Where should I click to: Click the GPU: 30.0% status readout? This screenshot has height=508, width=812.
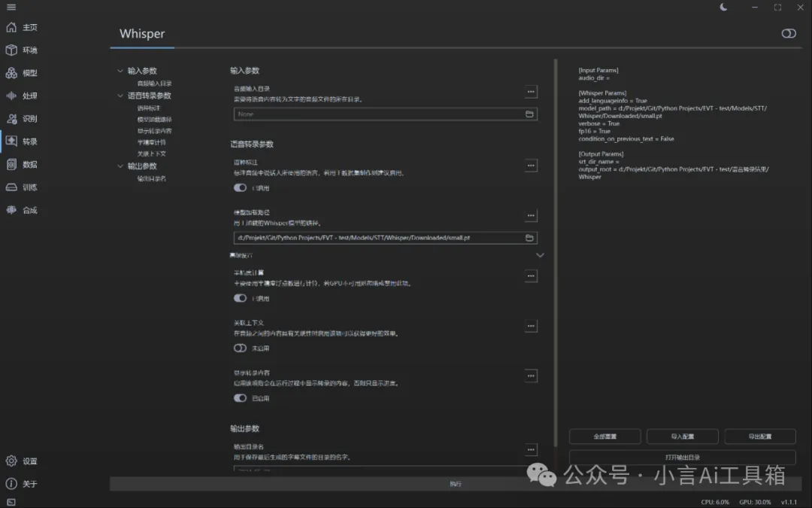[x=755, y=502]
